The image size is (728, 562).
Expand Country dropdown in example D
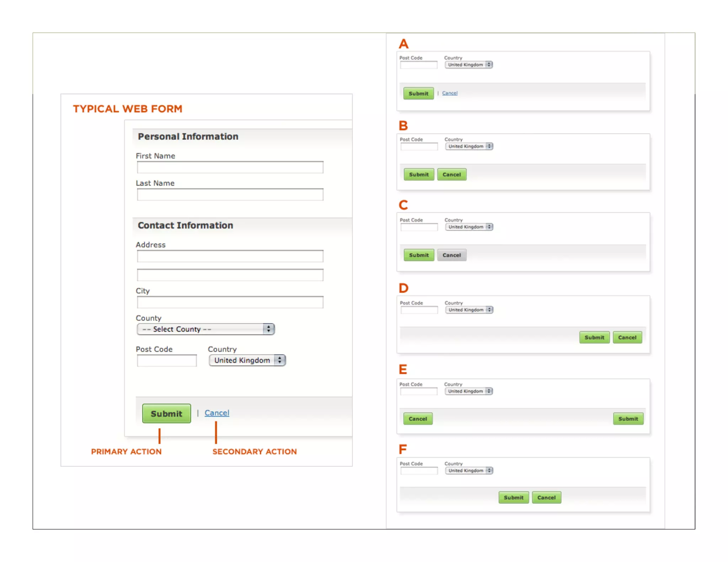tap(469, 310)
